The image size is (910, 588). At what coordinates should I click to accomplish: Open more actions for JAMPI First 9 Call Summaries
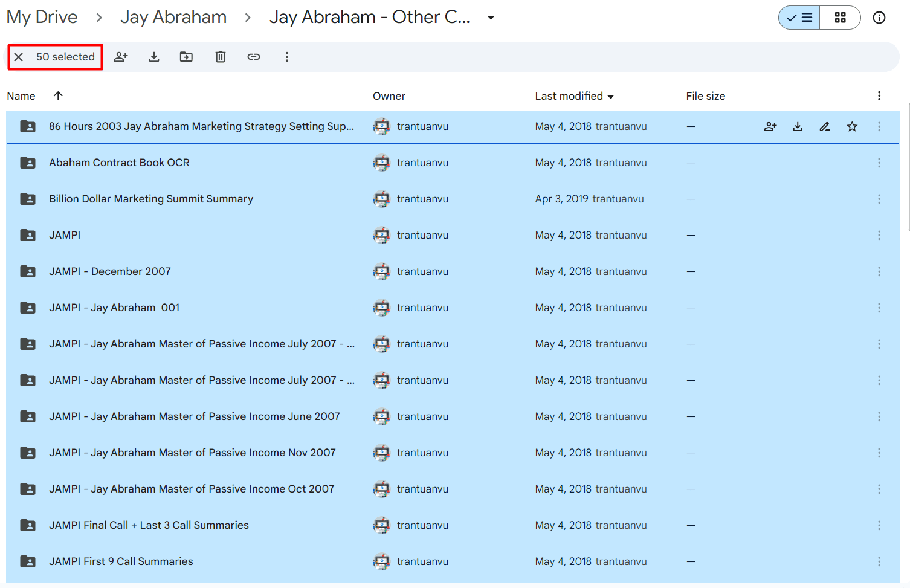coord(879,561)
